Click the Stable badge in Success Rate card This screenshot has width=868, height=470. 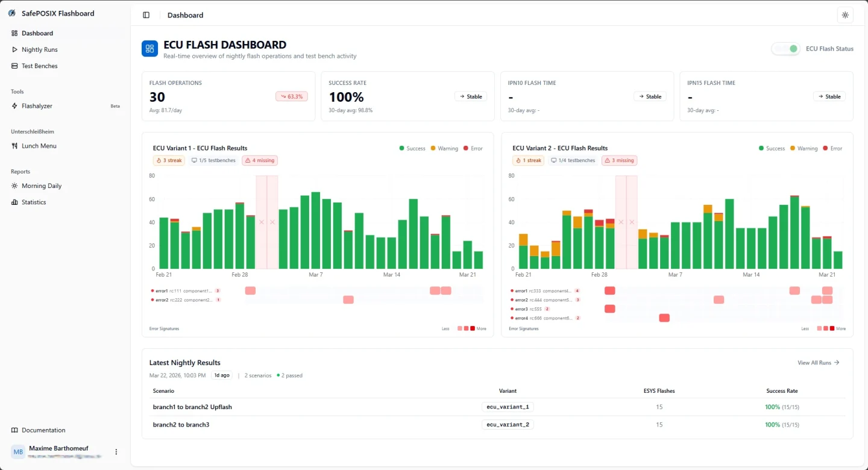click(471, 96)
